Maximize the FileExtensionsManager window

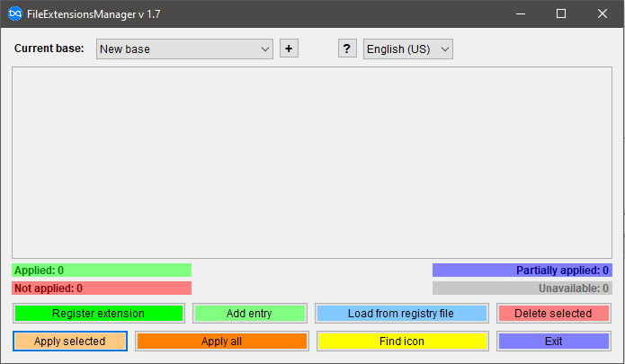[x=561, y=14]
